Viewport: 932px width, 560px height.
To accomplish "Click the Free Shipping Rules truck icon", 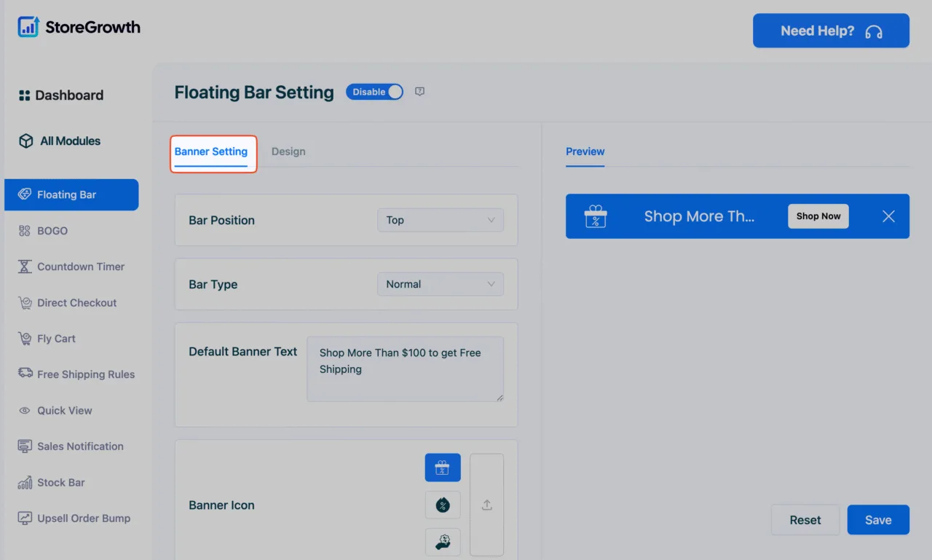I will (25, 374).
